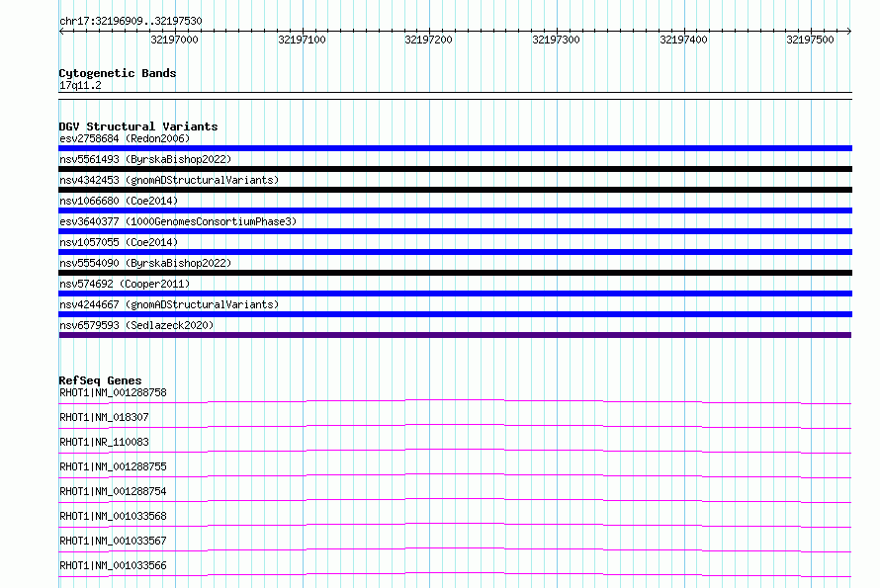Screen dimensions: 880x588
Task: Click blue bar under nsv1066680
Action: point(455,210)
